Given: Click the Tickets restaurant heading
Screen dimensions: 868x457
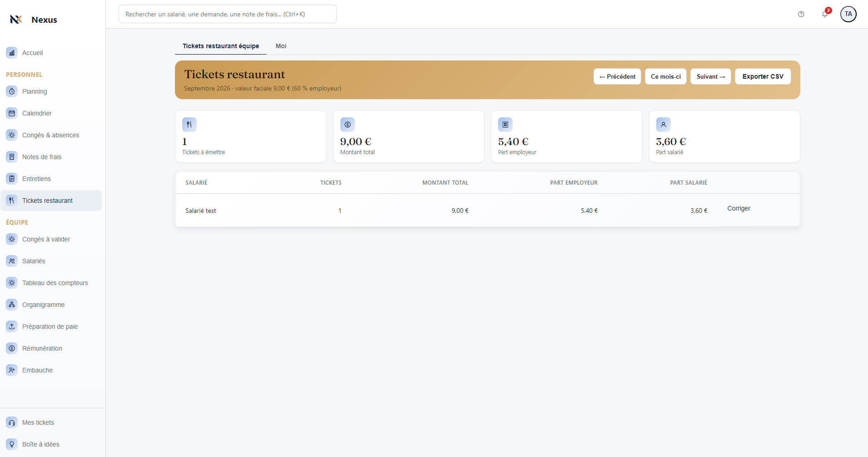Looking at the screenshot, I should [x=234, y=74].
